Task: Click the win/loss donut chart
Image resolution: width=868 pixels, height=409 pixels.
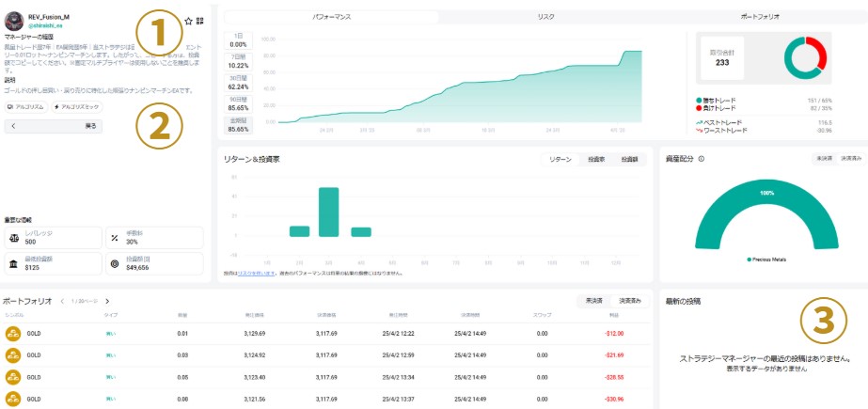Action: [805, 58]
